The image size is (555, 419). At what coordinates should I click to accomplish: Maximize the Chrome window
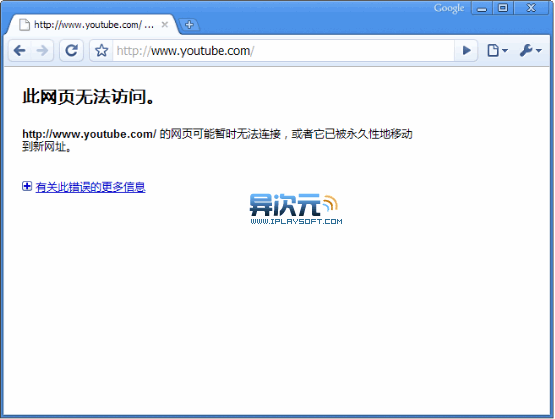click(x=503, y=8)
